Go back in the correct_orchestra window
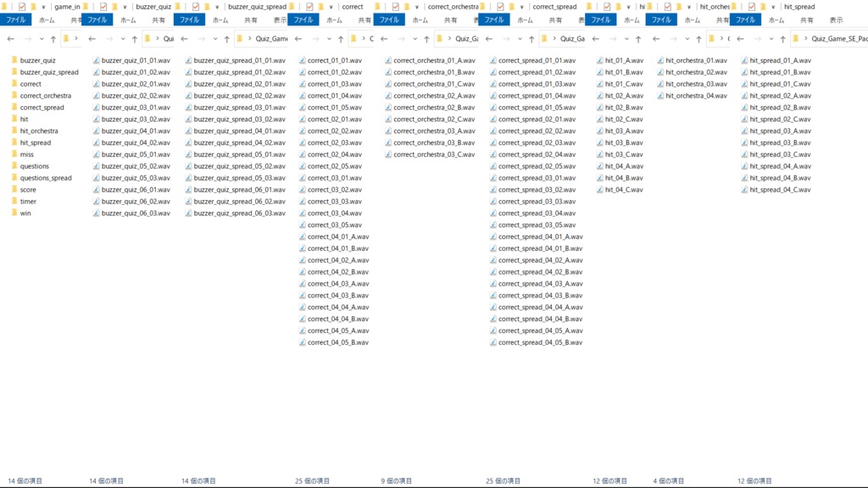The height and width of the screenshot is (488, 868). [384, 39]
